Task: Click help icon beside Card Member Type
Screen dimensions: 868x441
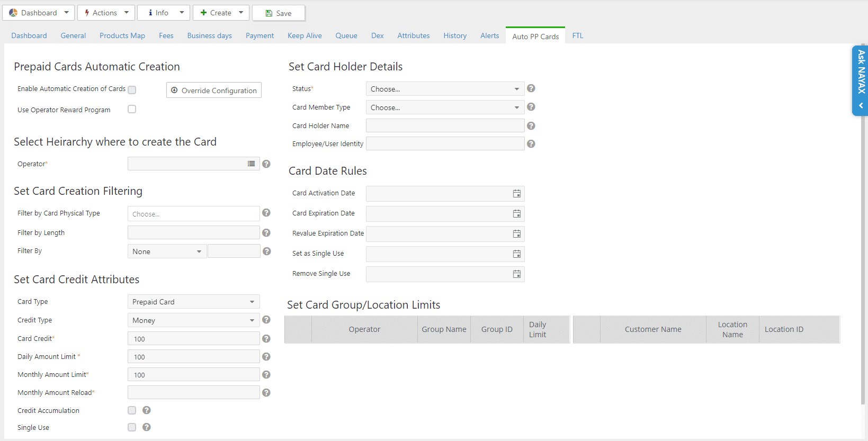Action: coord(531,107)
